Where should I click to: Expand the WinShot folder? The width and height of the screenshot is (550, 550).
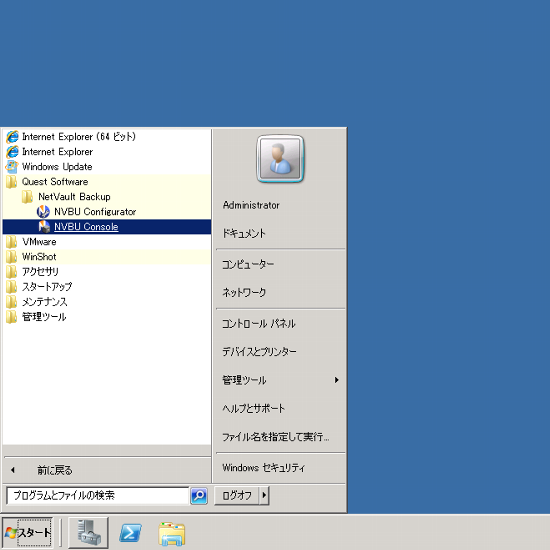click(x=107, y=257)
